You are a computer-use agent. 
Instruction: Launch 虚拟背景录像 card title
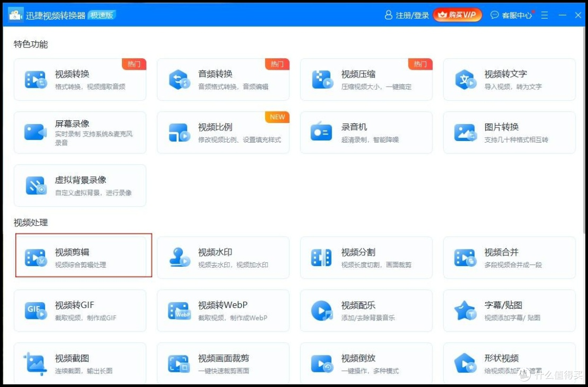tap(81, 180)
